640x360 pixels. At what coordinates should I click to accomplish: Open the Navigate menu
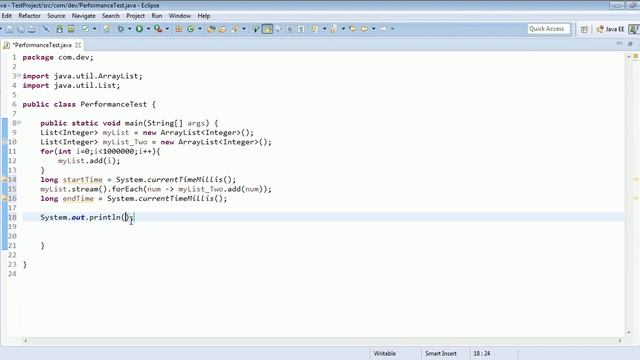click(83, 16)
